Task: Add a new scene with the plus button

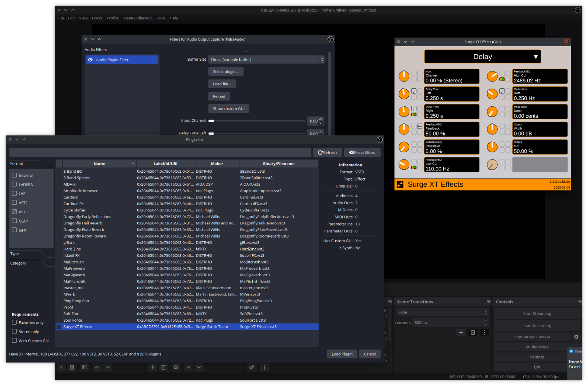Action: (x=61, y=367)
